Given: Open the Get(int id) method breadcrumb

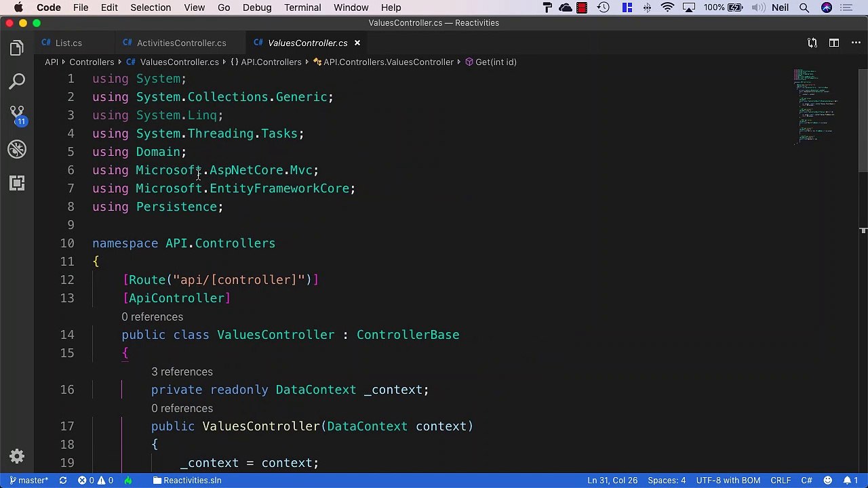Looking at the screenshot, I should (x=491, y=62).
